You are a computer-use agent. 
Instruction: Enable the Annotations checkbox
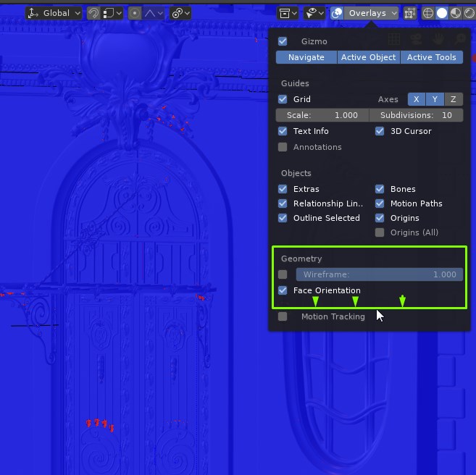283,147
